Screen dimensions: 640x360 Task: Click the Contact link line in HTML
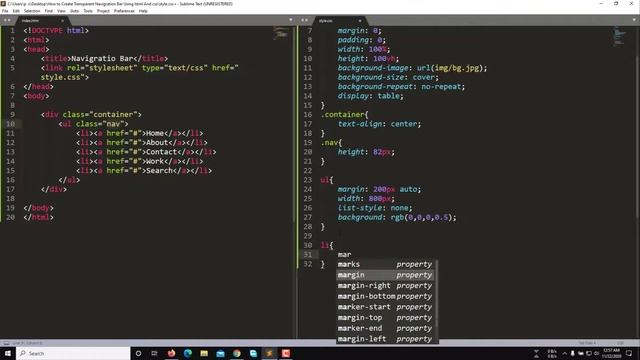click(146, 152)
